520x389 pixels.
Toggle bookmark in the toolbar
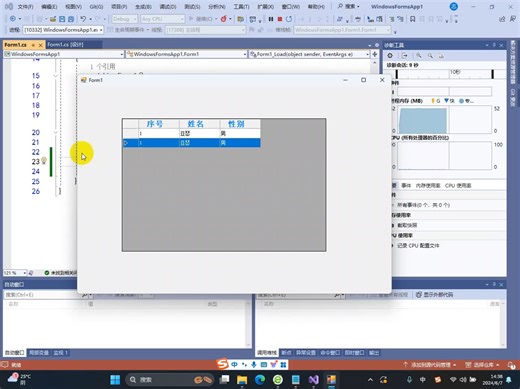click(412, 19)
